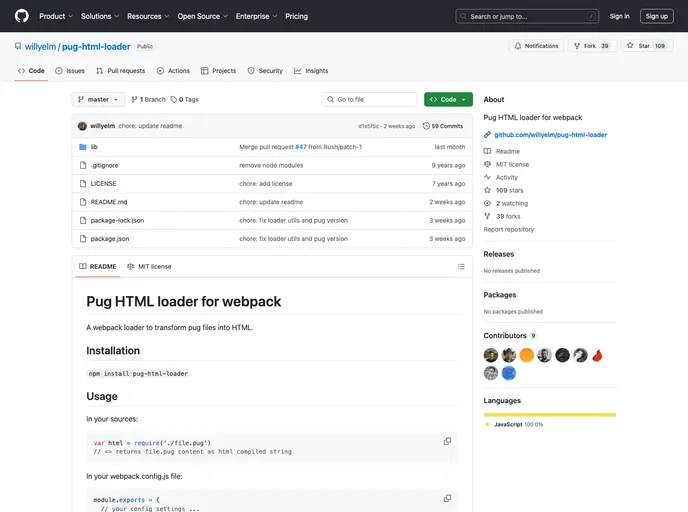The image size is (688, 512).
Task: Switch to the Actions tab
Action: point(173,71)
